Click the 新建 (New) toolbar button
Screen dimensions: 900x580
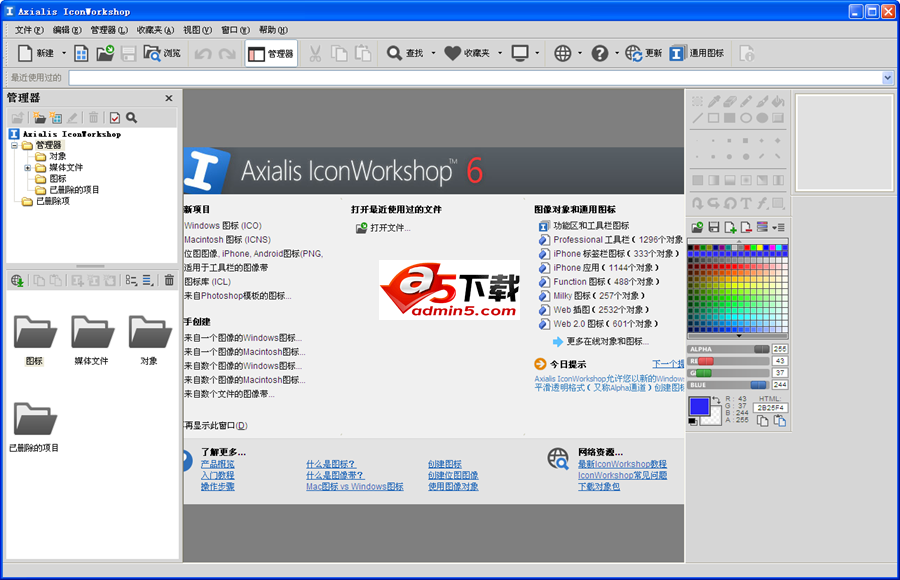(x=36, y=53)
